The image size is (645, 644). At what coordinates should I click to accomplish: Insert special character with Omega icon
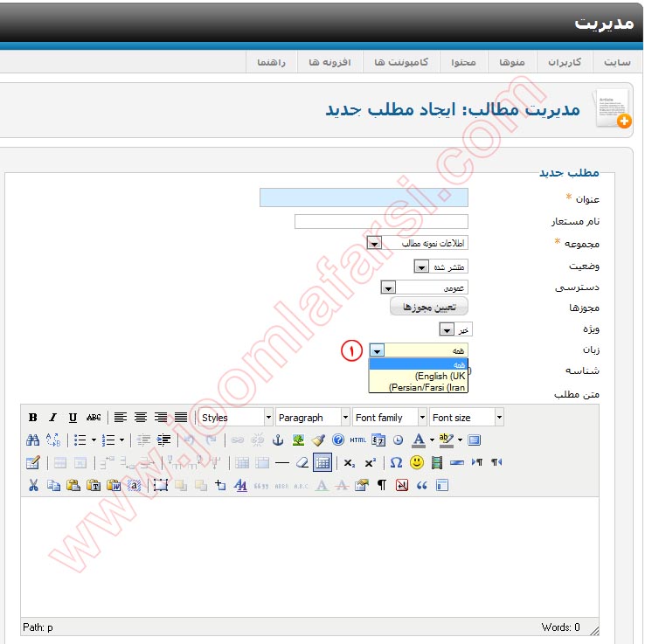pyautogui.click(x=396, y=462)
